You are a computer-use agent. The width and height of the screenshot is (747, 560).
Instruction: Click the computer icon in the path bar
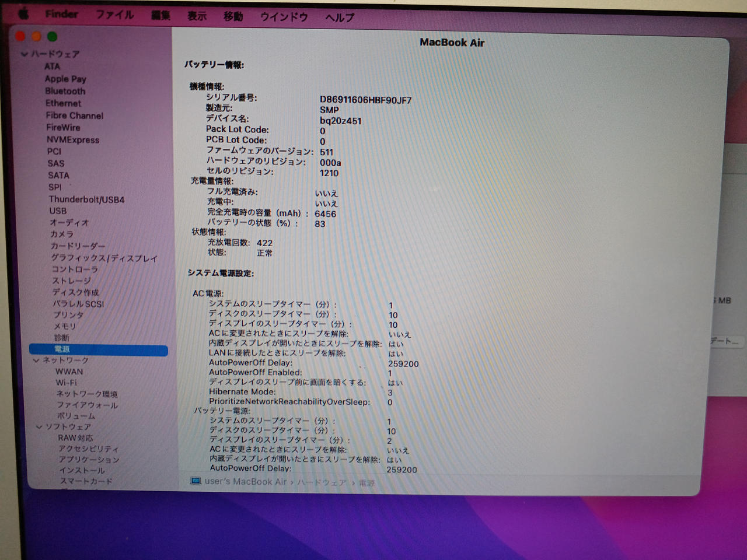196,481
